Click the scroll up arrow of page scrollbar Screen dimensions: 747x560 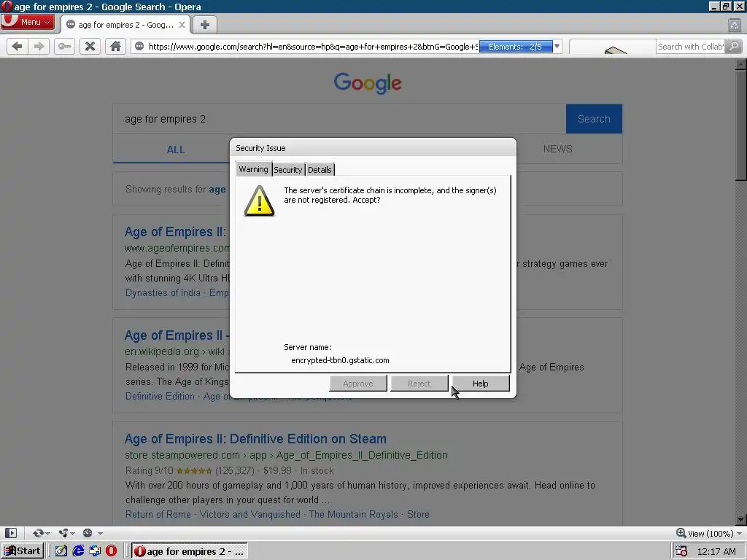[740, 63]
